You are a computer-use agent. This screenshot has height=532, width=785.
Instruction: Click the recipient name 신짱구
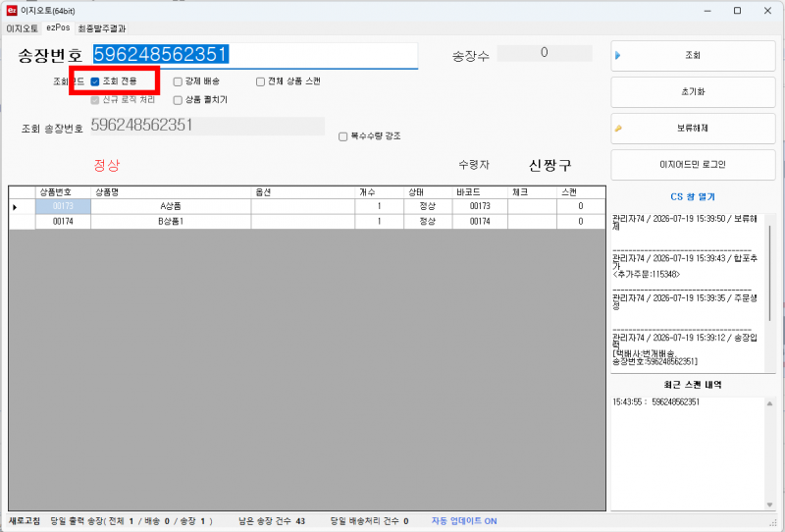click(x=549, y=165)
